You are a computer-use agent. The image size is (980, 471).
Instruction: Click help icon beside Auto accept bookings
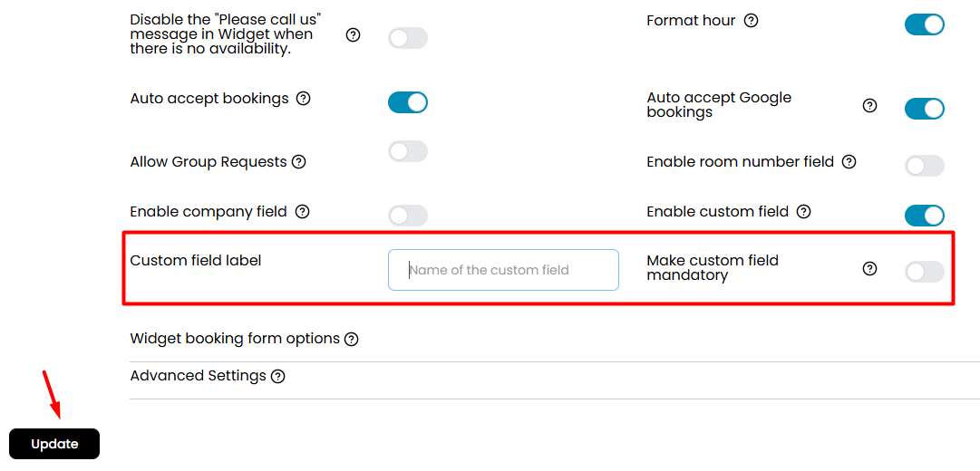[x=303, y=99]
